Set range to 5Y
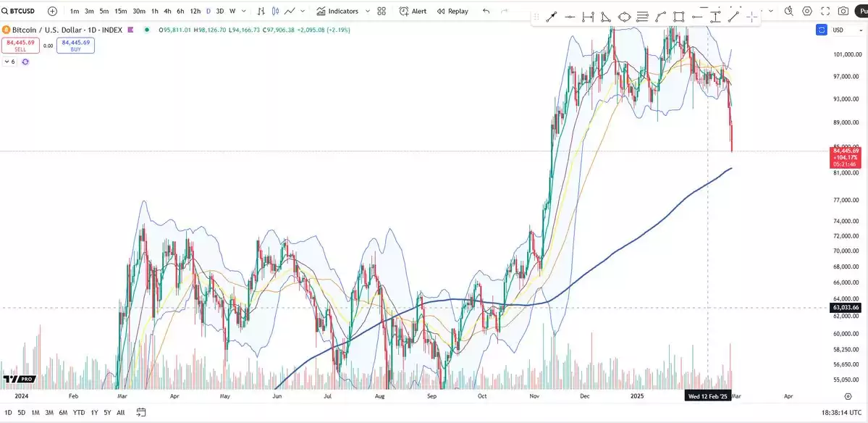 point(107,412)
